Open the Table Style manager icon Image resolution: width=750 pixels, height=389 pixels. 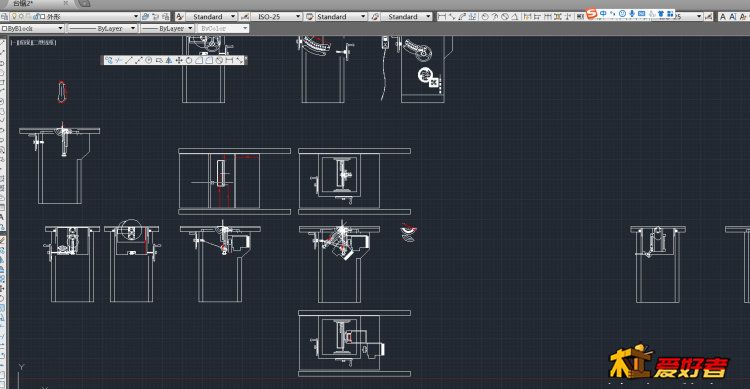pyautogui.click(x=309, y=17)
